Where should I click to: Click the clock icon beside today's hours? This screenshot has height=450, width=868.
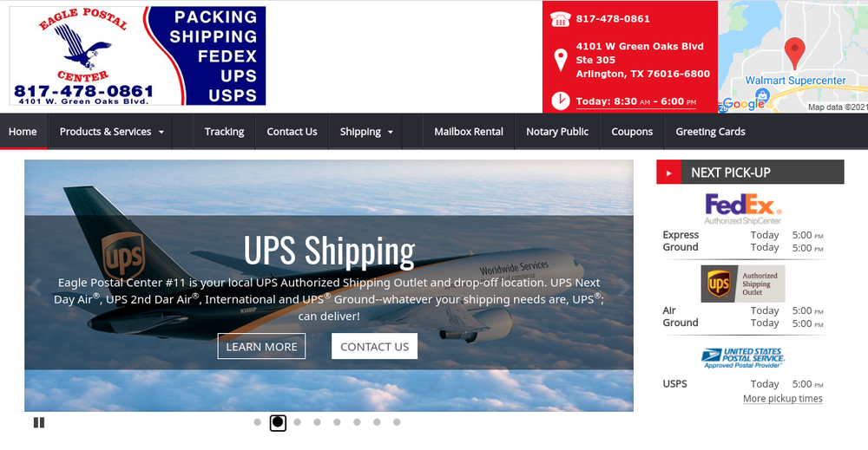(561, 101)
